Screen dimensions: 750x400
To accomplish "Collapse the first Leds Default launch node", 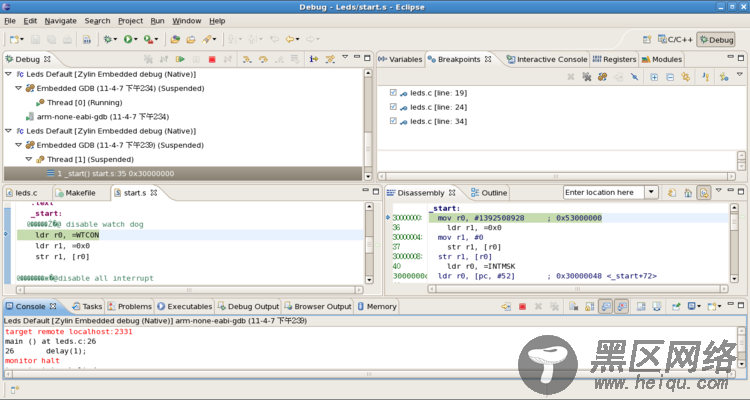I will pyautogui.click(x=8, y=74).
